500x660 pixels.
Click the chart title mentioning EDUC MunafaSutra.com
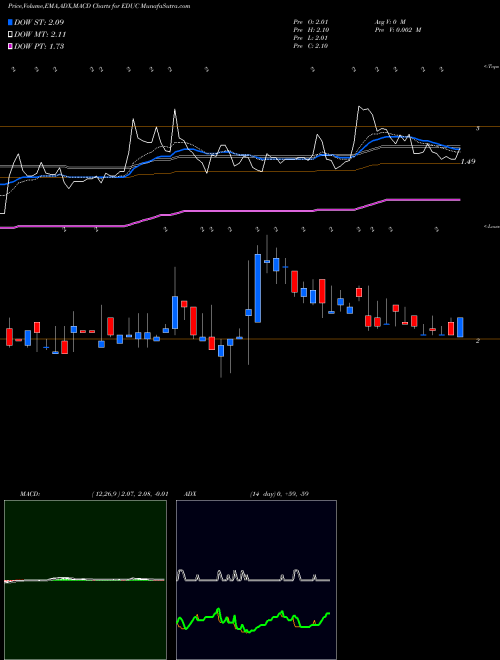pos(99,6)
